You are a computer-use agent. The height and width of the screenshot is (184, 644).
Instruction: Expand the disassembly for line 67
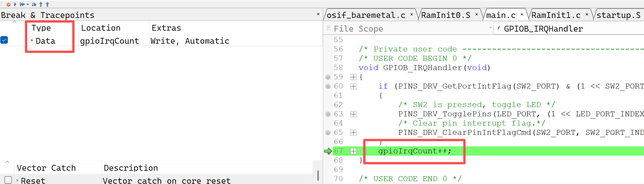tap(353, 151)
